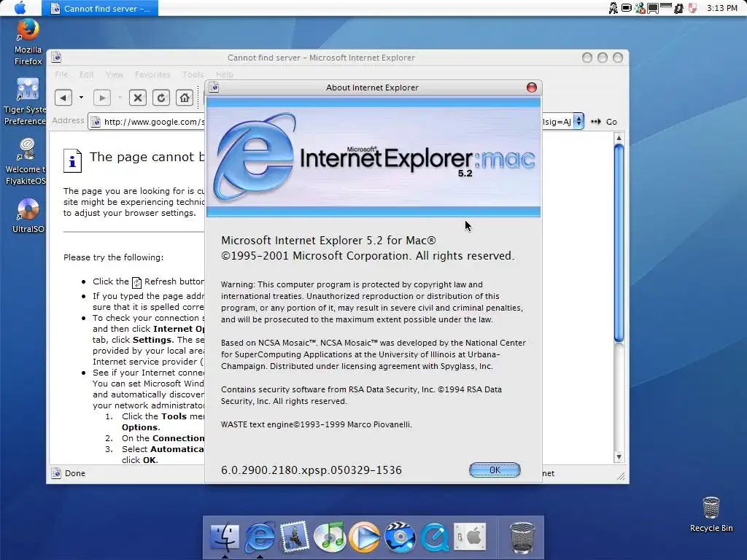This screenshot has height=560, width=747.
Task: Click the 'Cannot find server' taskbar button
Action: coord(100,8)
